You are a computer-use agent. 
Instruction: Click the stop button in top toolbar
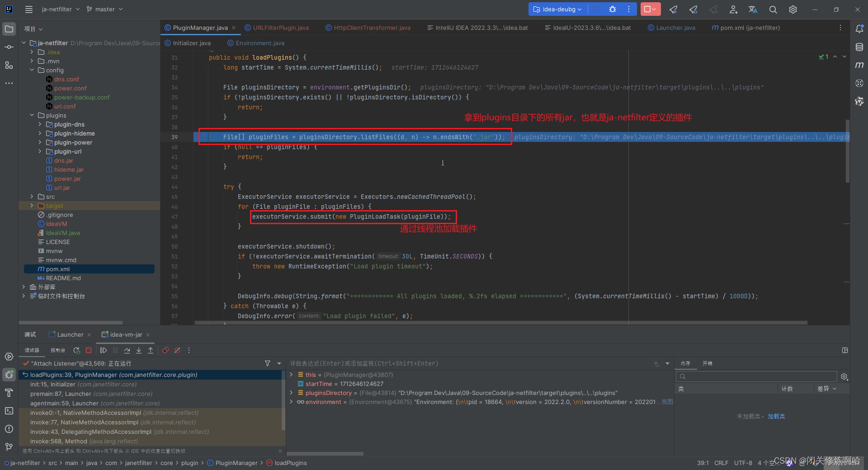650,9
